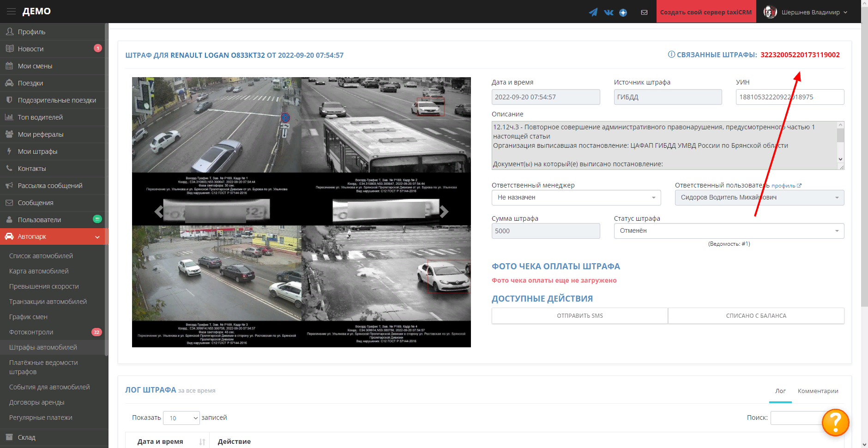Click the Пользователи person icon
868x448 pixels.
click(x=9, y=219)
